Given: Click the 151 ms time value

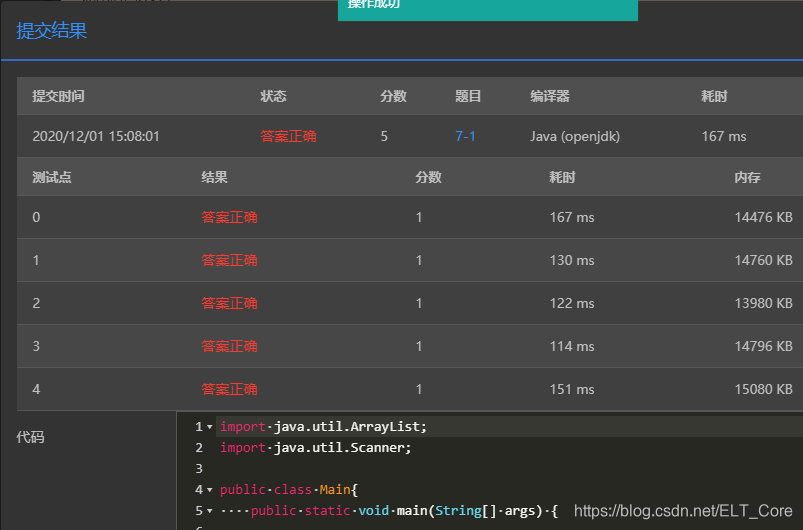Looking at the screenshot, I should coord(572,389).
